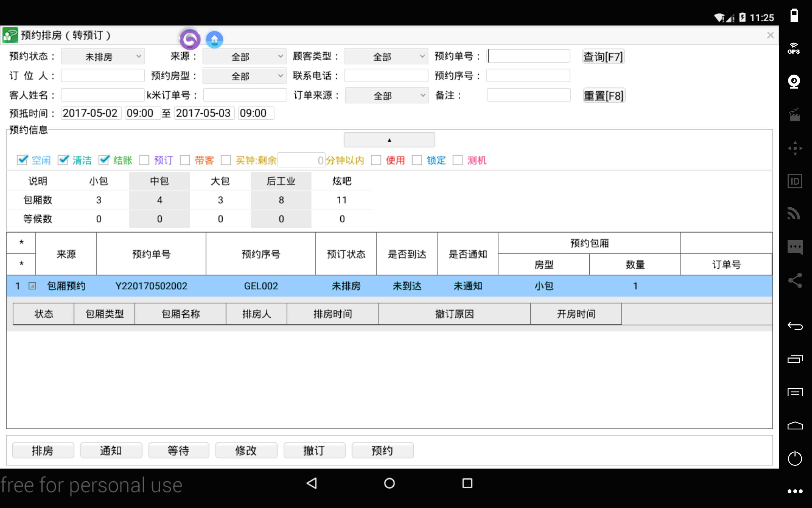This screenshot has width=812, height=508.
Task: Tap the purple swirl floating icon
Action: (190, 39)
